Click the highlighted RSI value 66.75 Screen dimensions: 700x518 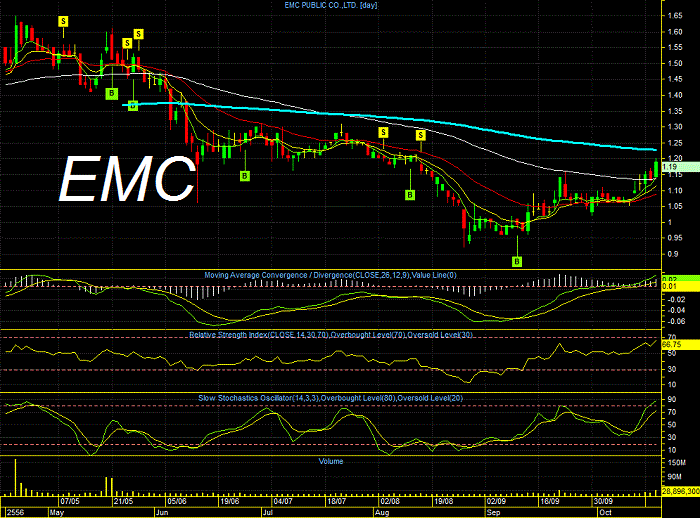(x=680, y=344)
